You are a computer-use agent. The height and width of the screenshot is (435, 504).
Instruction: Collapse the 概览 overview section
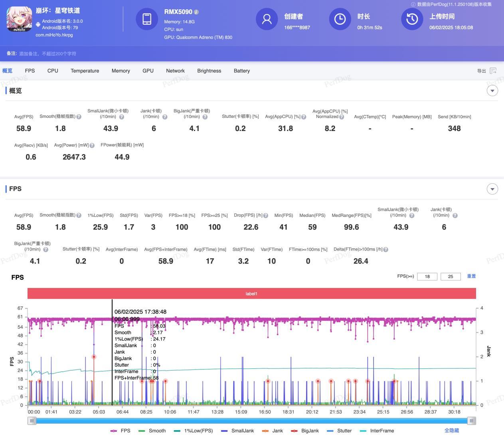492,91
